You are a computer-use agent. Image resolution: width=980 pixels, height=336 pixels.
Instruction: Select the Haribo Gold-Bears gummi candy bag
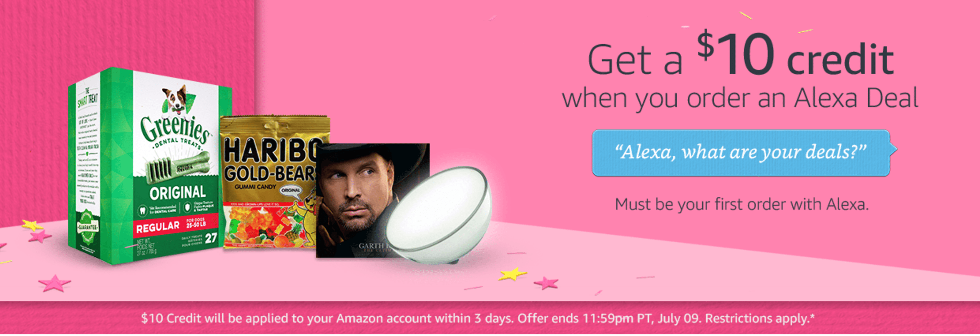pos(271,183)
